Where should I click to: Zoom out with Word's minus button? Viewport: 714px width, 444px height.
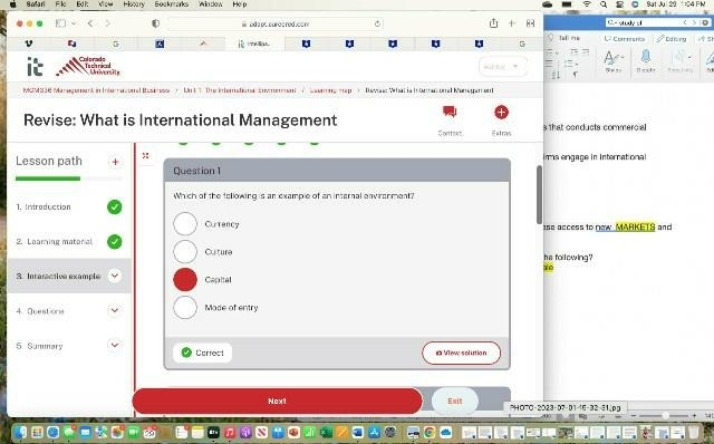[x=633, y=416]
